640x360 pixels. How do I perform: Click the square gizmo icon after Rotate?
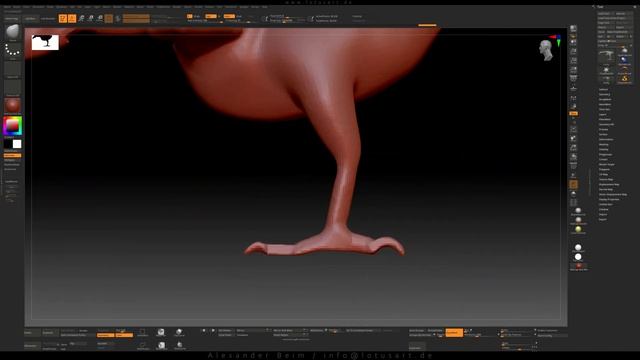[x=109, y=18]
